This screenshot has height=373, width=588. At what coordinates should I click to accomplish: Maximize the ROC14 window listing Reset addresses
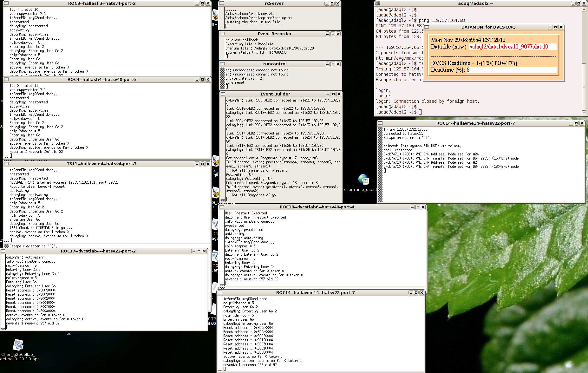(x=416, y=292)
